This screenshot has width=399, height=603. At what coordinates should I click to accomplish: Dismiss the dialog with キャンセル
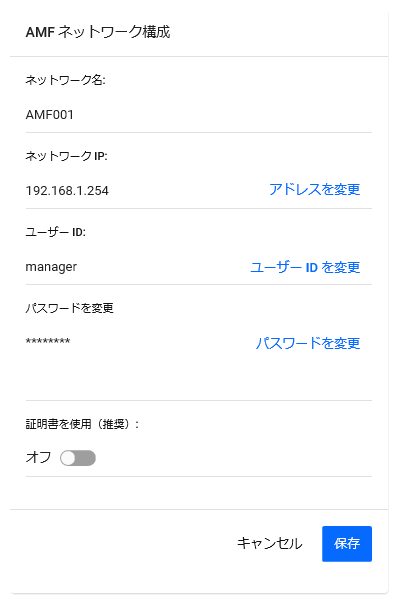click(x=269, y=543)
